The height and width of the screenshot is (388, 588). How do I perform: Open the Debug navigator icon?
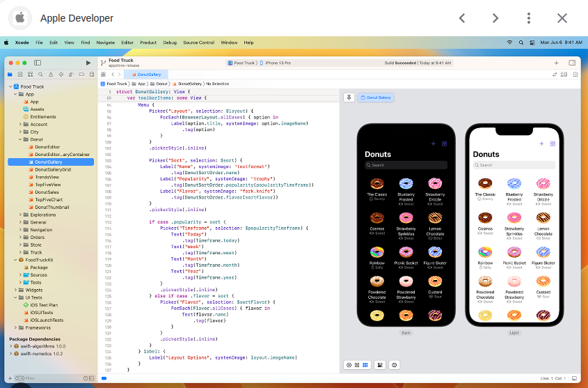point(71,75)
